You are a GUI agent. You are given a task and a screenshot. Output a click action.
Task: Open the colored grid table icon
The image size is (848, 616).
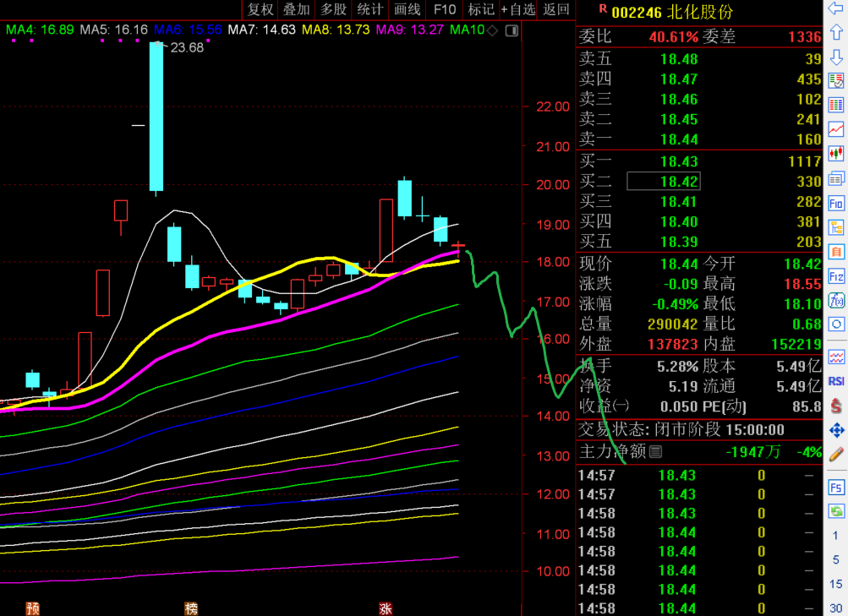coord(835,105)
